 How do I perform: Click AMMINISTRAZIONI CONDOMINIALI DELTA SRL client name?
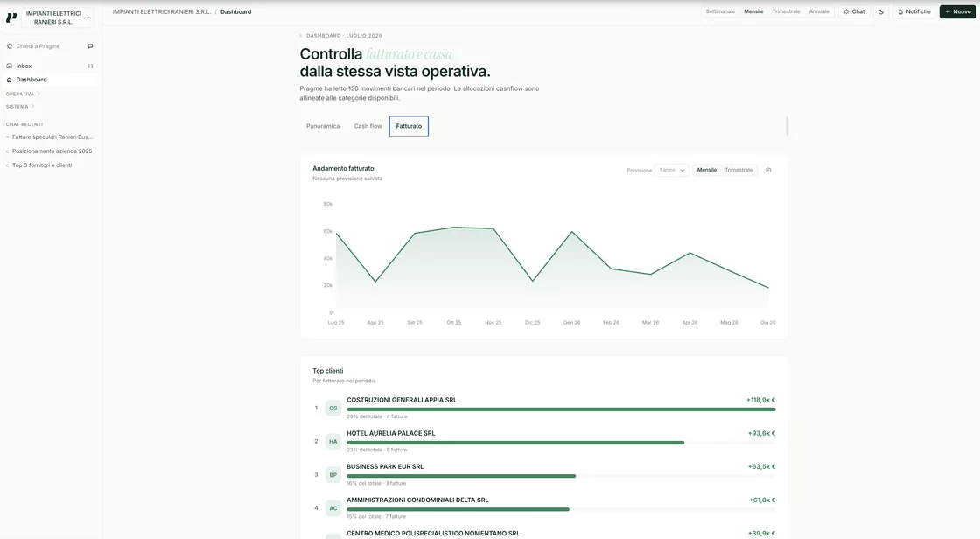coord(417,500)
